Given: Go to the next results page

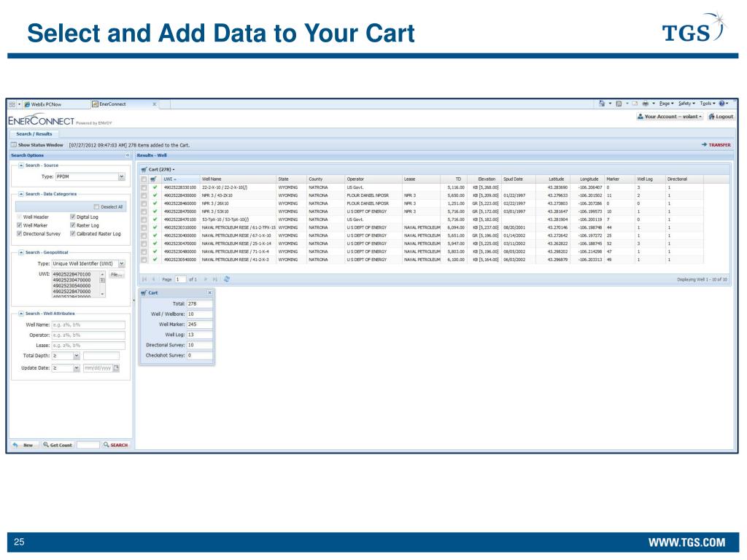Looking at the screenshot, I should (x=205, y=279).
